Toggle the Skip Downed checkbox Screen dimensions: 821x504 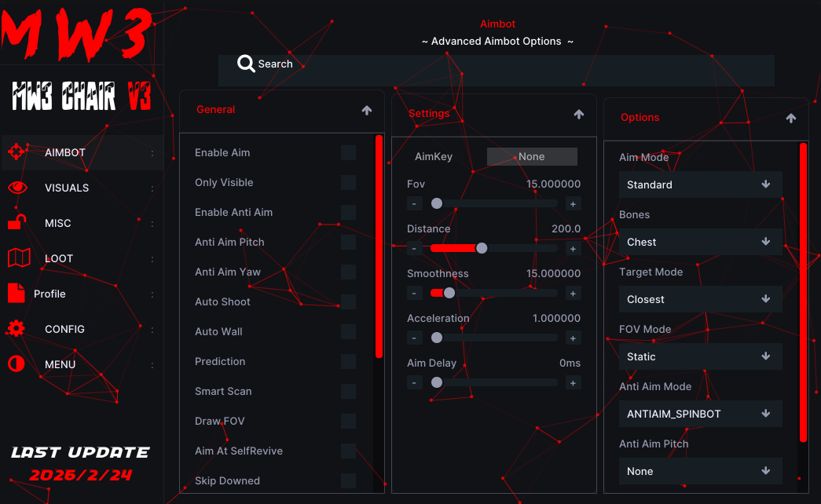(x=348, y=480)
